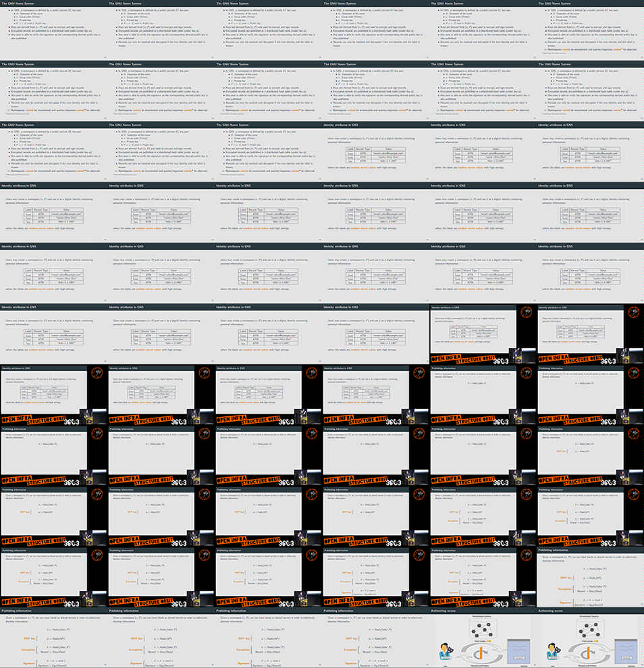Open the last GNU Name System thumbnail
The image size is (644, 668).
[267, 152]
